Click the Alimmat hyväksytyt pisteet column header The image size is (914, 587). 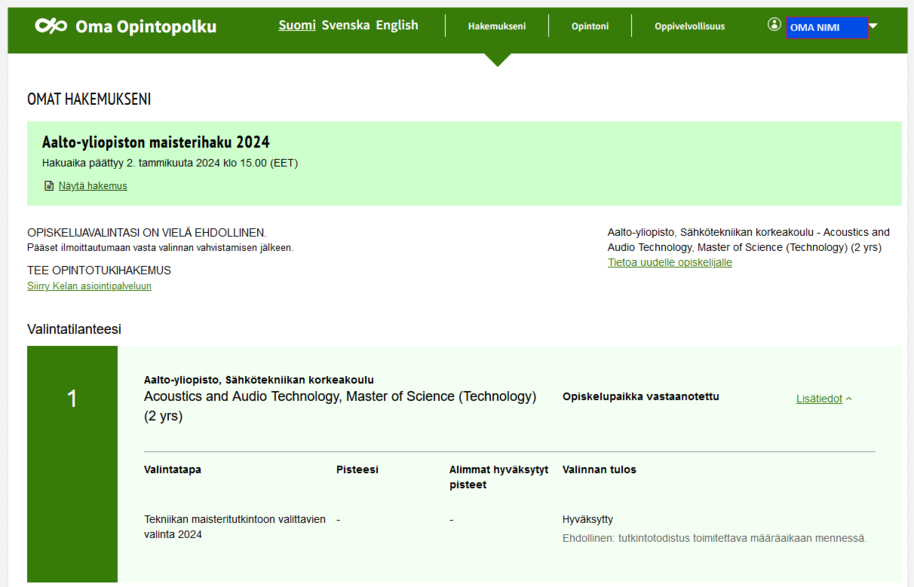[x=498, y=477]
